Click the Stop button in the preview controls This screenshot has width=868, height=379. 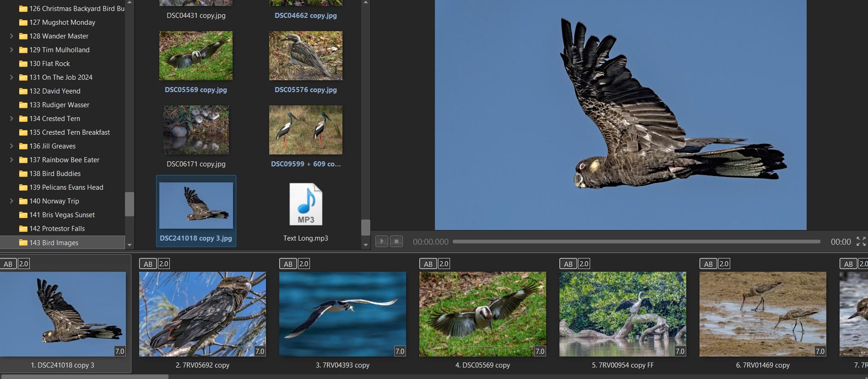click(x=396, y=242)
